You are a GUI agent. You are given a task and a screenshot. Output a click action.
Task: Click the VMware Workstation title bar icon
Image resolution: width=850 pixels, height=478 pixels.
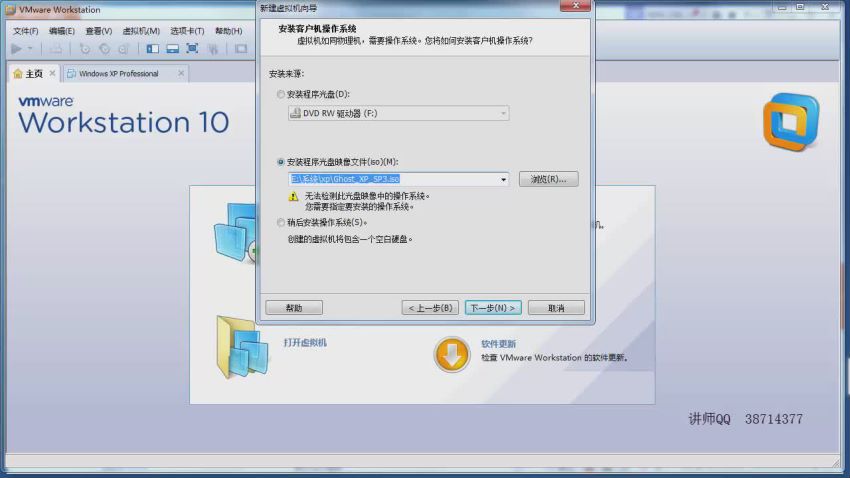click(10, 10)
